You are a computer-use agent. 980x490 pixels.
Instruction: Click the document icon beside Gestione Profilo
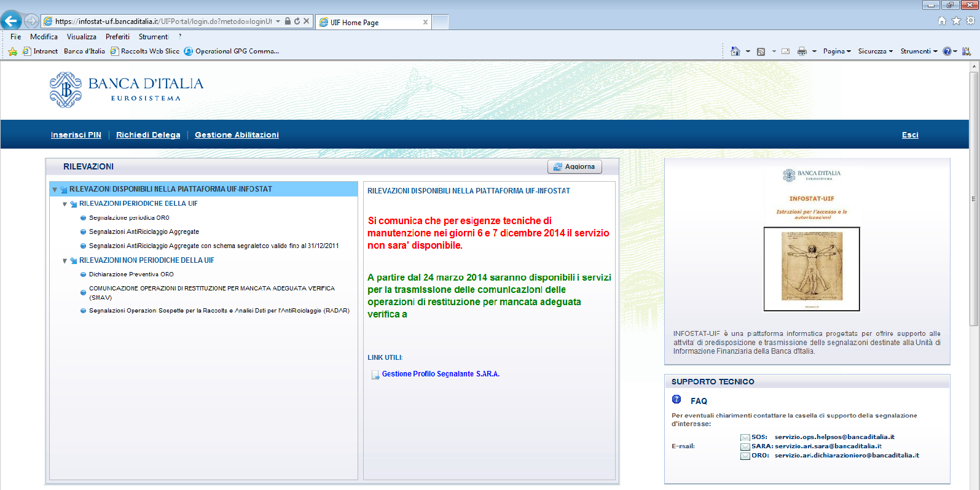375,375
